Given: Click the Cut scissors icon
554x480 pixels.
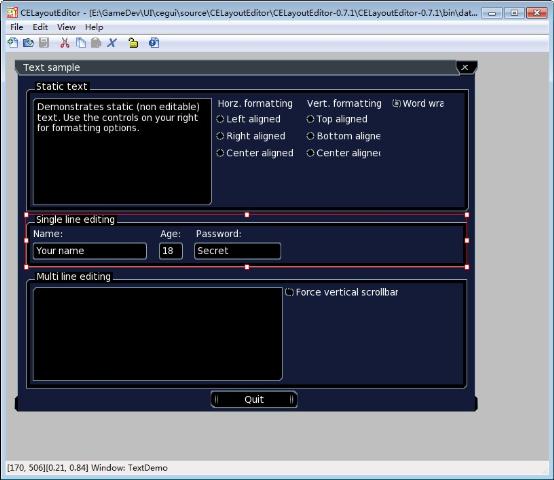Looking at the screenshot, I should coord(65,43).
